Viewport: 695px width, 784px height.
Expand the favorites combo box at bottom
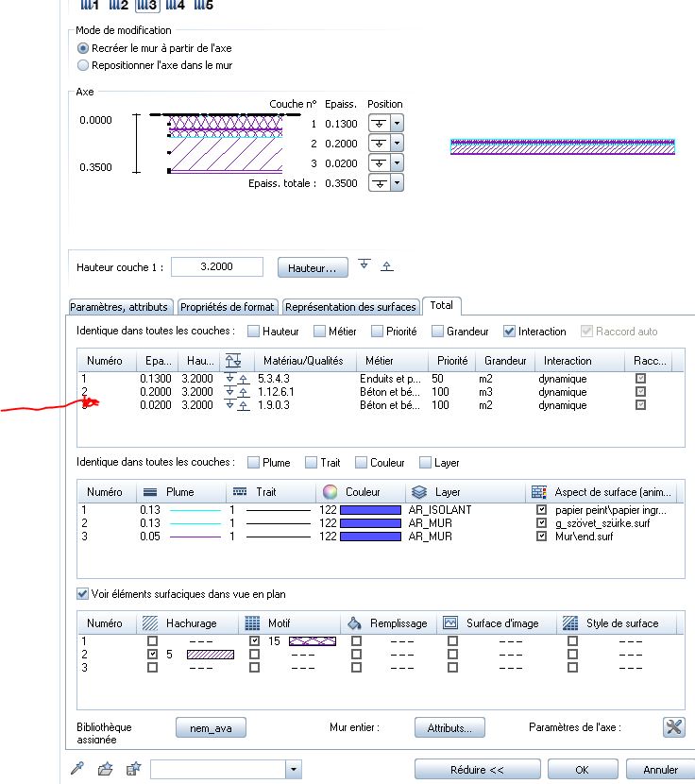(x=294, y=769)
